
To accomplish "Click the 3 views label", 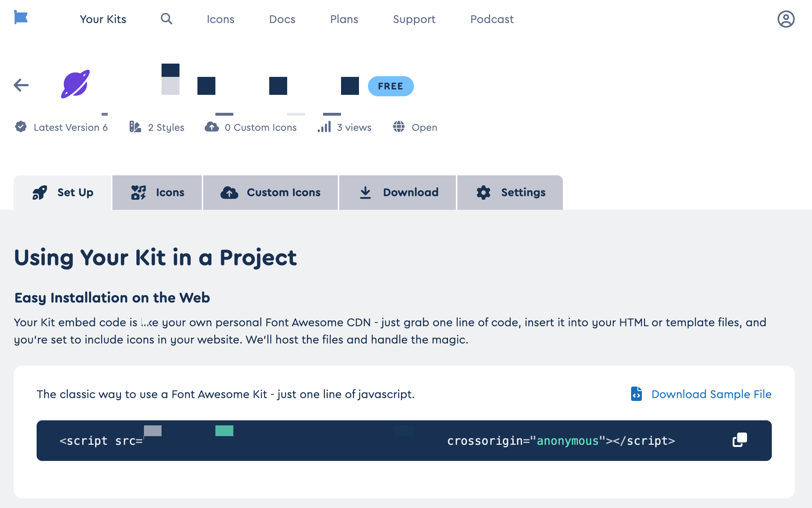I will (354, 127).
